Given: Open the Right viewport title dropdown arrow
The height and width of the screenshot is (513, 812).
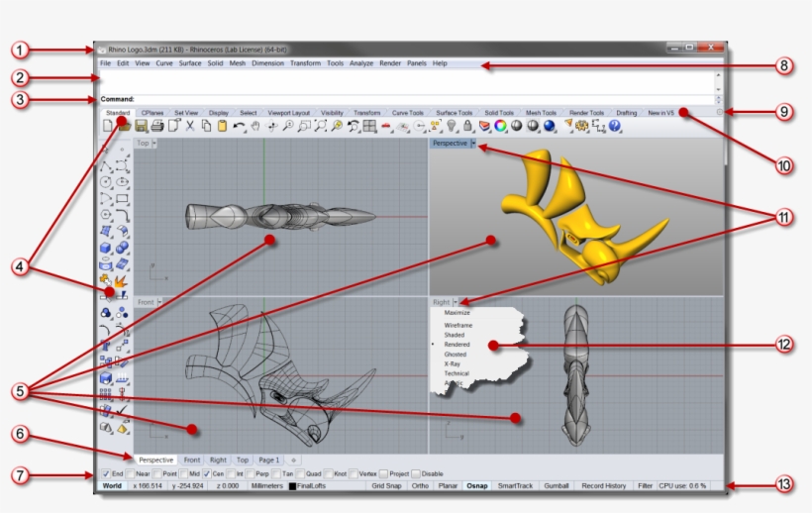Looking at the screenshot, I should click(456, 302).
